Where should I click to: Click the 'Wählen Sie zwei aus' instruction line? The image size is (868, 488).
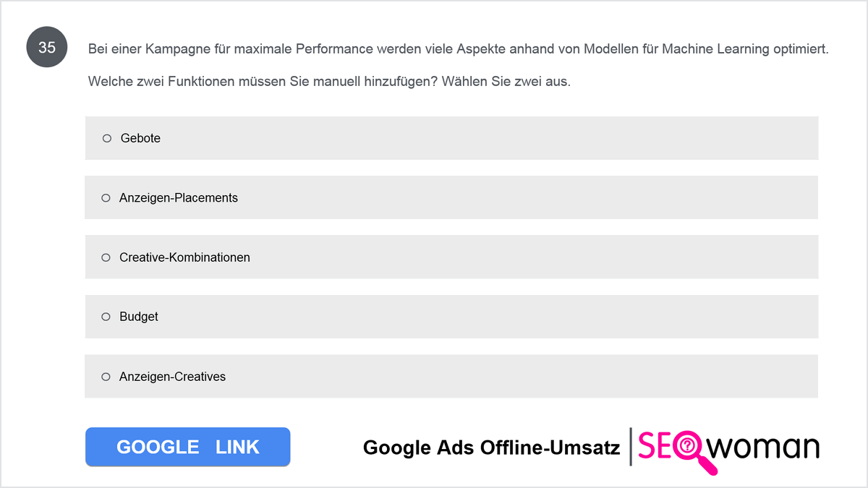coord(329,81)
